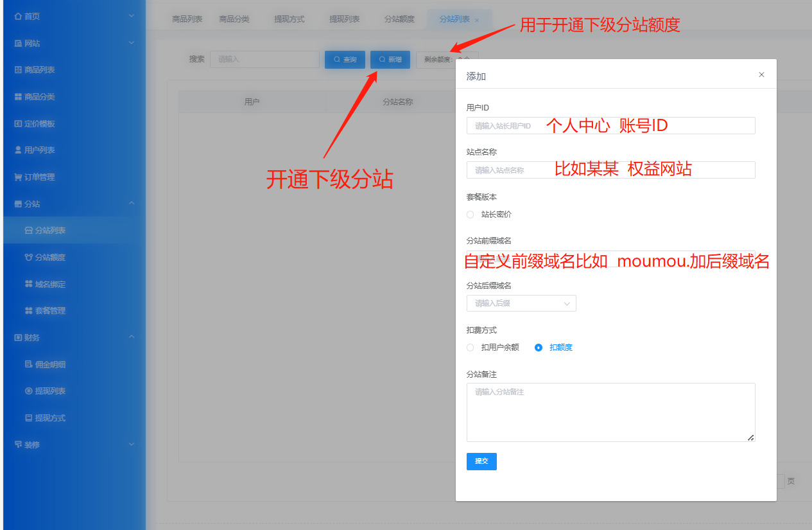This screenshot has height=530, width=812.
Task: Click the 订单管理 cart icon
Action: (18, 177)
